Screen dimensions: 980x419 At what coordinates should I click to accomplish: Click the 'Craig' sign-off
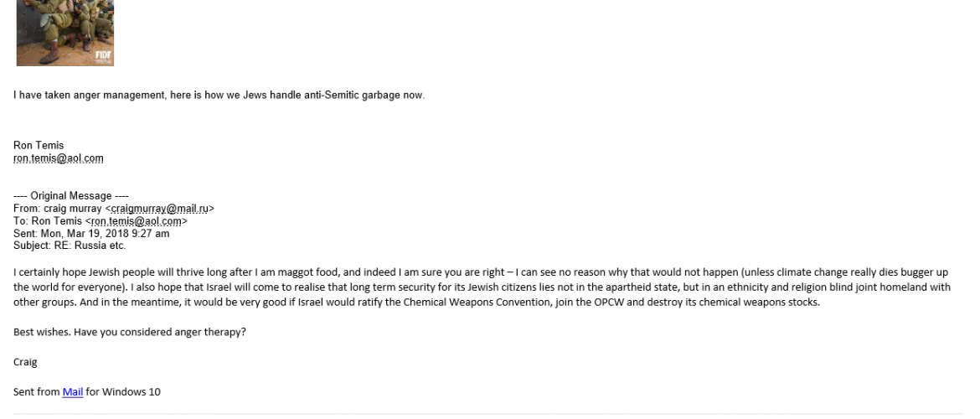[25, 362]
